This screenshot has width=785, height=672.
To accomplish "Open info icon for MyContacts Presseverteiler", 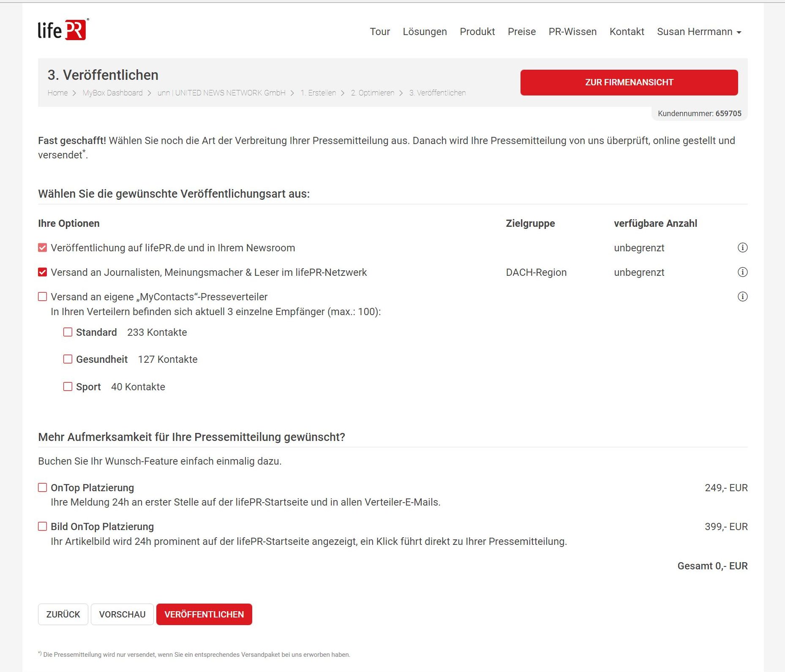I will click(x=742, y=297).
